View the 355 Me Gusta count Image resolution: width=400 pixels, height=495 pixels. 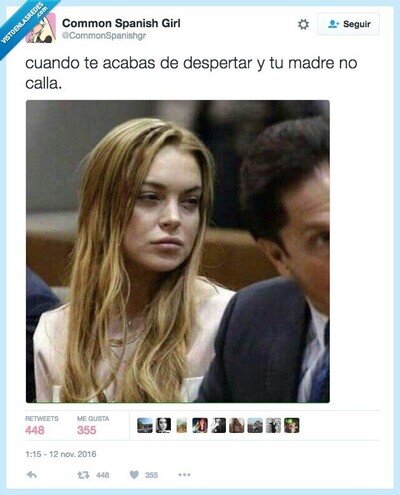86,430
